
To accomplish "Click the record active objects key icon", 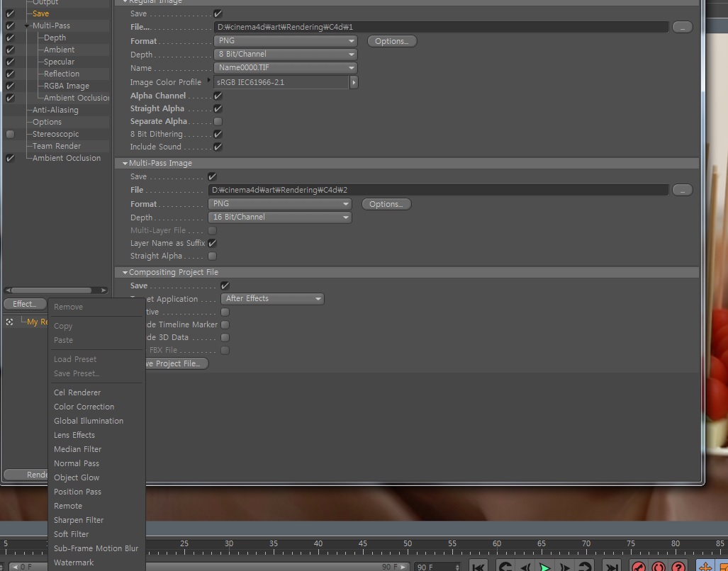I will point(639,567).
